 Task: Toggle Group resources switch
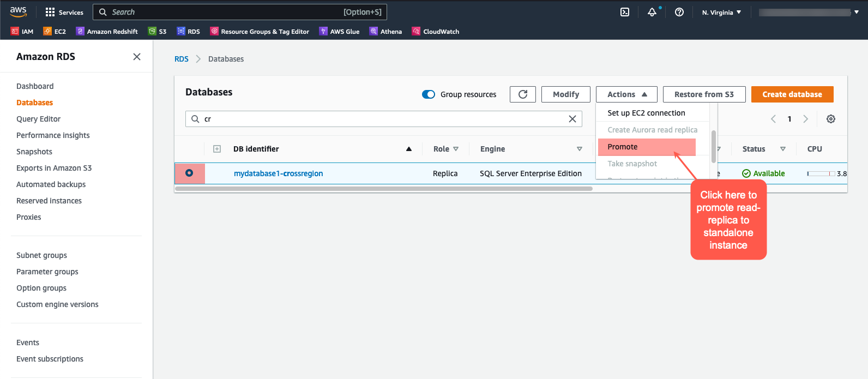(x=429, y=94)
